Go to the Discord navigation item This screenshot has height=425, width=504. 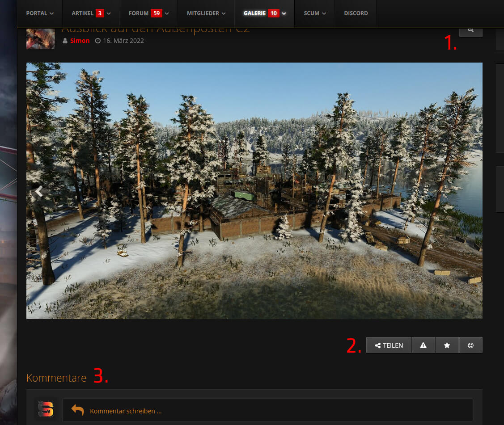(x=356, y=13)
